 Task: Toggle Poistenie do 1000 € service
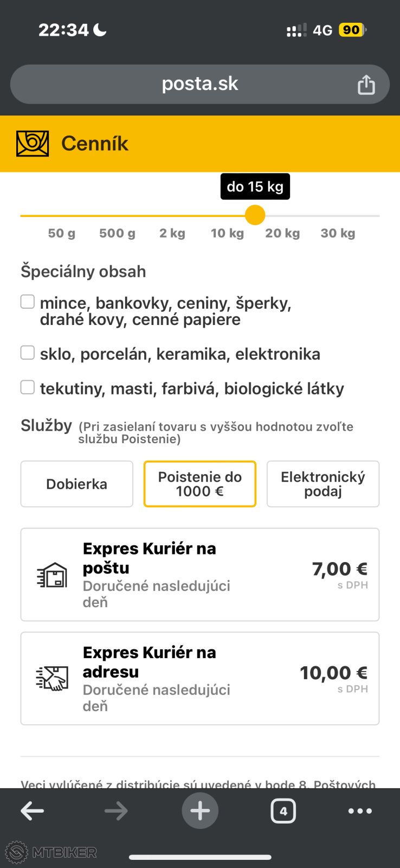coord(200,484)
